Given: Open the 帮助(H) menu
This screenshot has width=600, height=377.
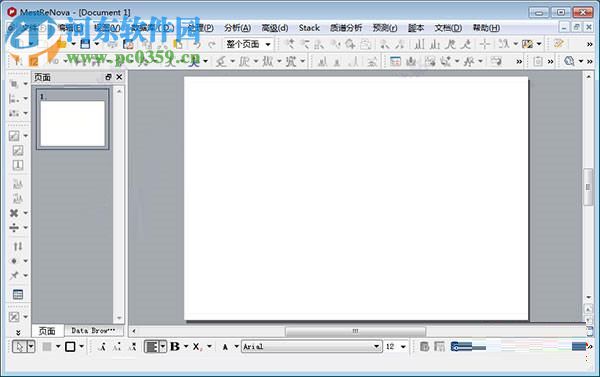Looking at the screenshot, I should coord(486,28).
